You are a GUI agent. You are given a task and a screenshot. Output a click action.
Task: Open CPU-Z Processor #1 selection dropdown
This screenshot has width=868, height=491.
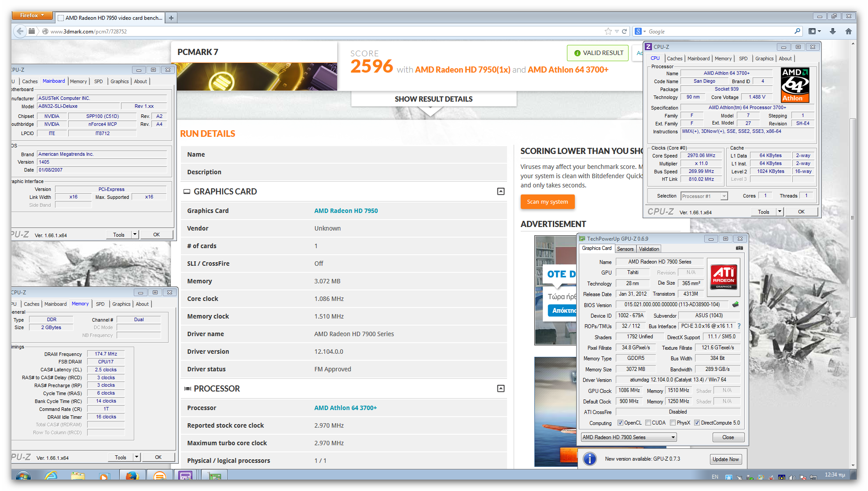[x=704, y=196]
